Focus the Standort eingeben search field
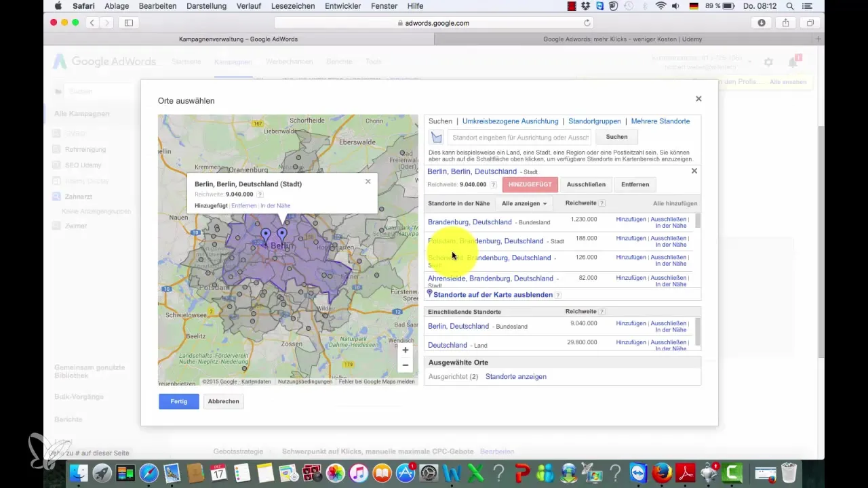Viewport: 868px width, 488px height. (519, 137)
